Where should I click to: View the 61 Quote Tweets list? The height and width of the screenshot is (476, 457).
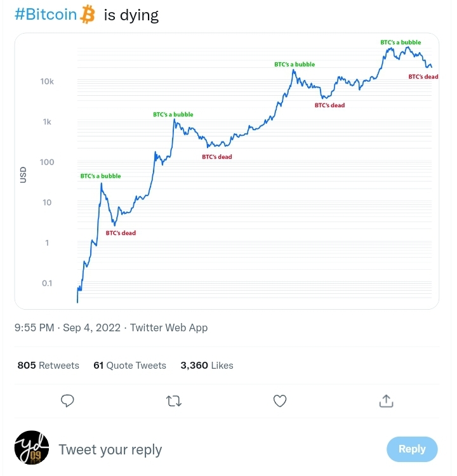(x=129, y=365)
